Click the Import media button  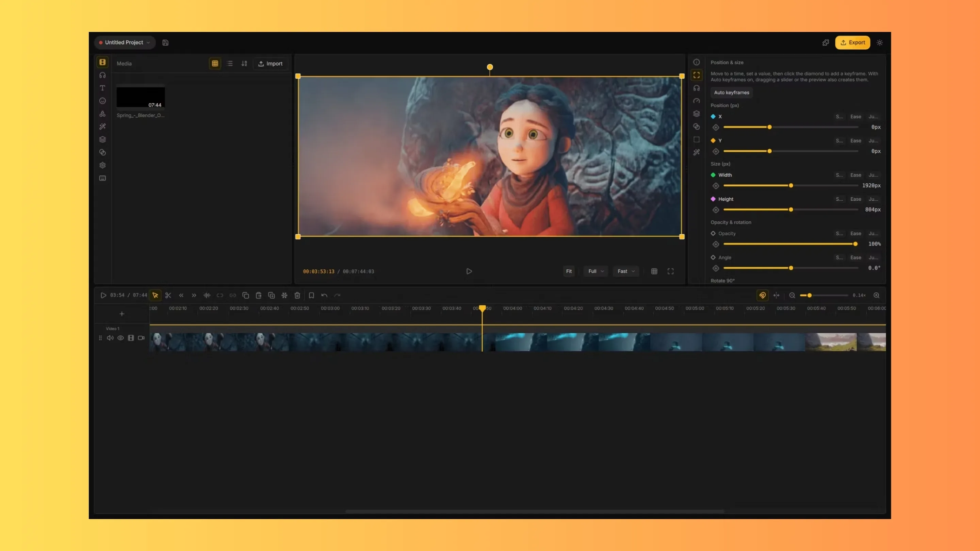pyautogui.click(x=270, y=64)
